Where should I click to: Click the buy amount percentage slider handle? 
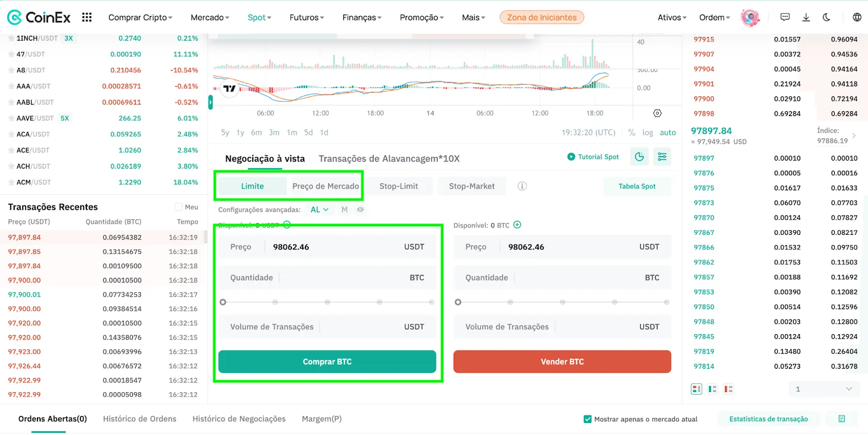pos(223,302)
